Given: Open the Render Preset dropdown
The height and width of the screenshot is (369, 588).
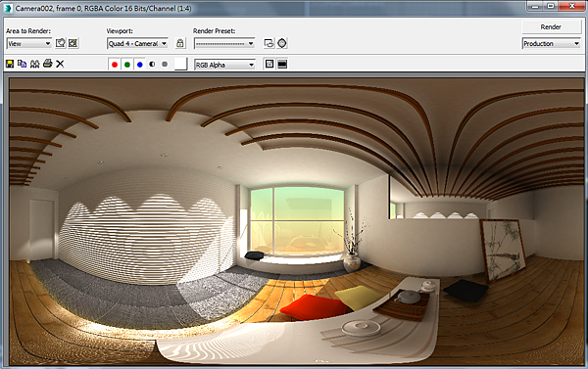Looking at the screenshot, I should pos(224,43).
